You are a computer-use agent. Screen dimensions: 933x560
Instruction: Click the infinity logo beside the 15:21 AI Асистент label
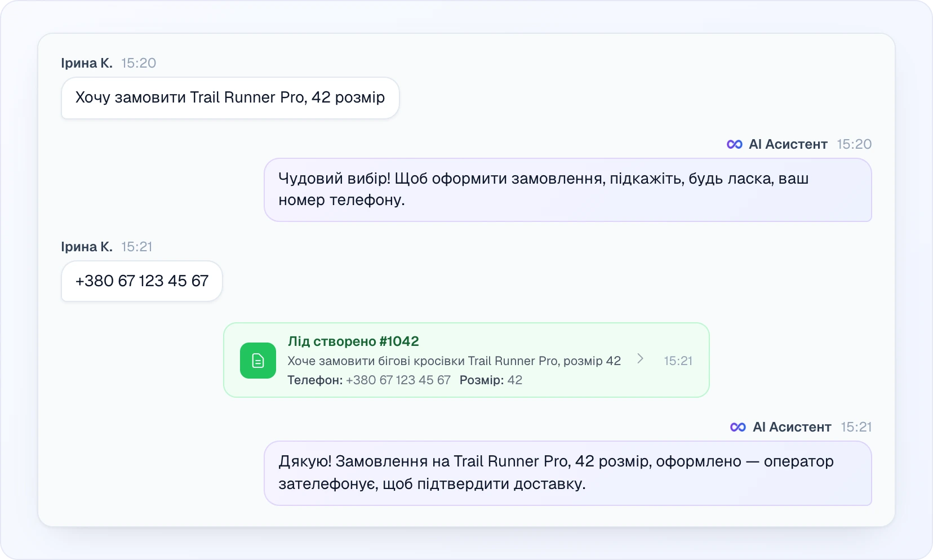(738, 427)
